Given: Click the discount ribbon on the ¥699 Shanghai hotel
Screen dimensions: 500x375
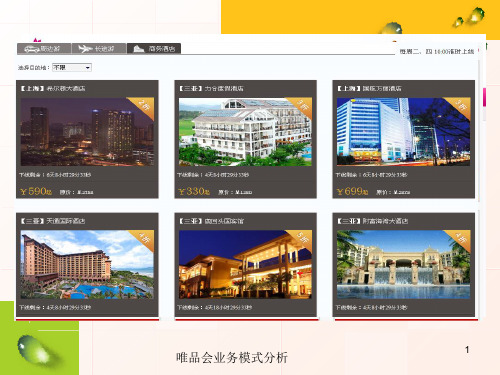Looking at the screenshot, I should (x=459, y=107).
